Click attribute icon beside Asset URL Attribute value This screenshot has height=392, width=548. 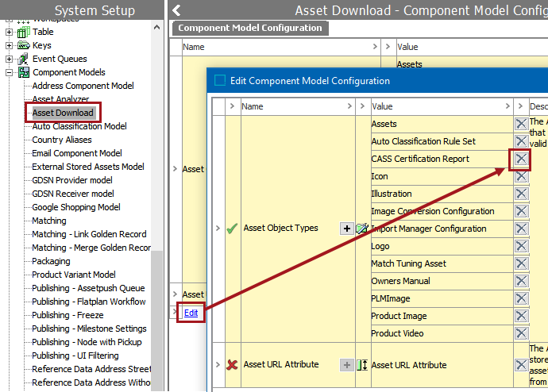(361, 365)
